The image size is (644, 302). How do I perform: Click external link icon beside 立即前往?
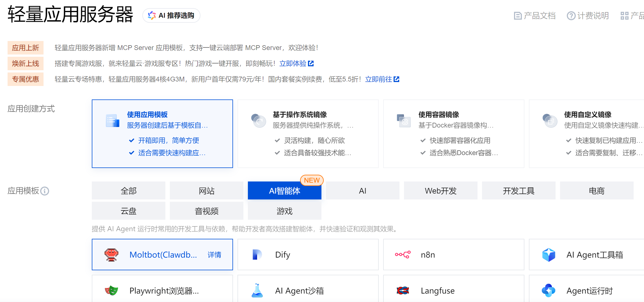[396, 79]
